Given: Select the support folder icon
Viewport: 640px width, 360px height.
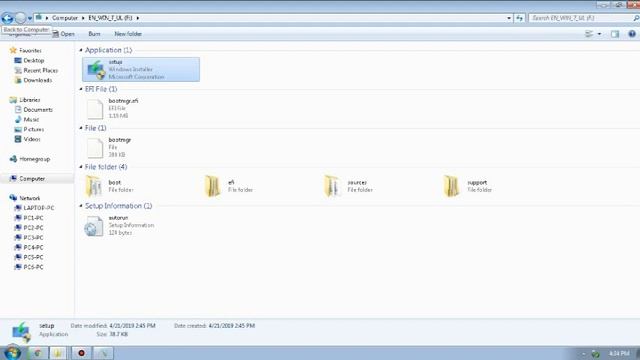Looking at the screenshot, I should (452, 186).
